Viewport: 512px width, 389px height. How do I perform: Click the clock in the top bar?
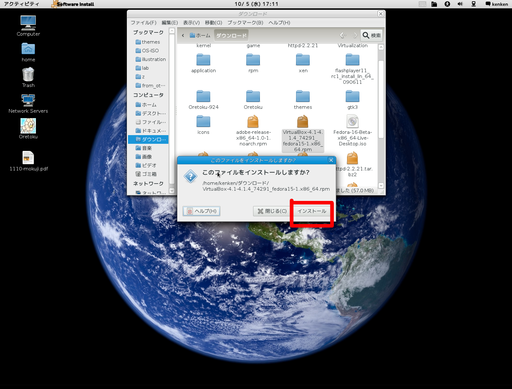coord(256,4)
